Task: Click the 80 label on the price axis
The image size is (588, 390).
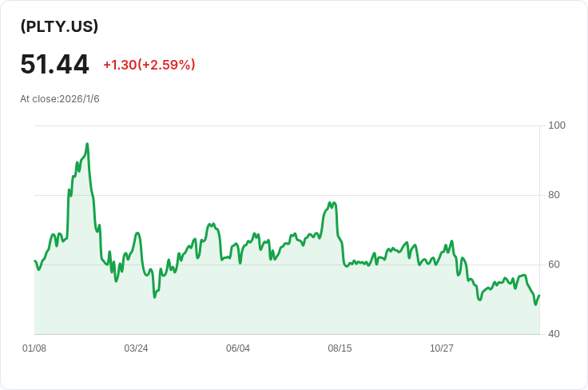Action: click(x=554, y=195)
